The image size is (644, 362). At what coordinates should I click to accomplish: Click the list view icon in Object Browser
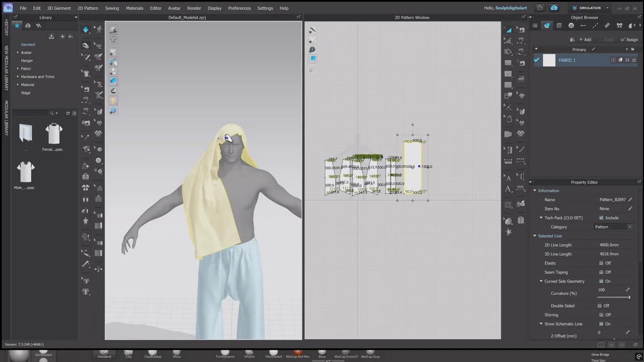click(x=535, y=26)
